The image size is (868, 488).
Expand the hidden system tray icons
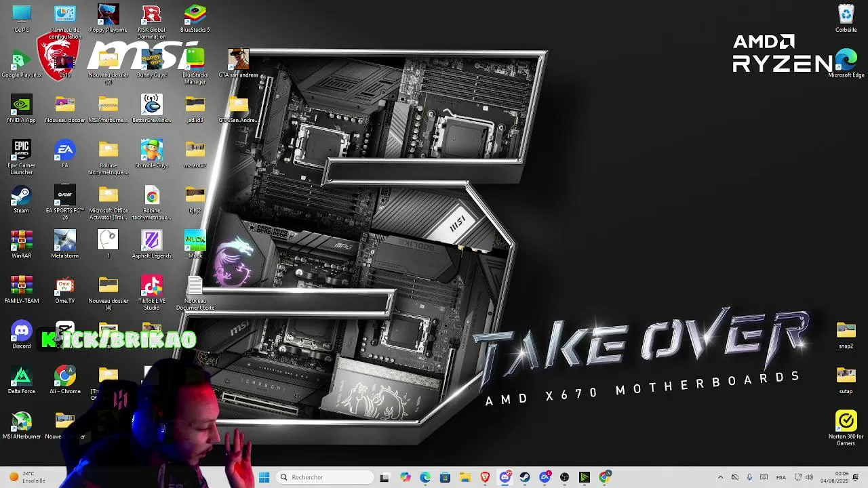pos(720,477)
